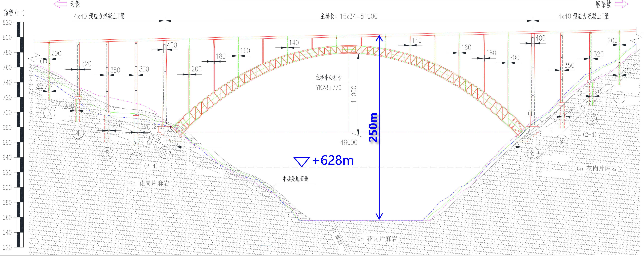Click the 中桩处地面线 ground line label
This screenshot has width=644, height=256.
tap(295, 179)
